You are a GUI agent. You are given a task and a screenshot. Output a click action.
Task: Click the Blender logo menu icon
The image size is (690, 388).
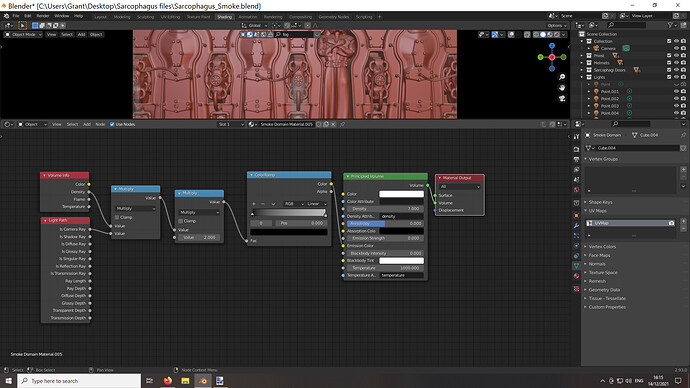[x=6, y=16]
